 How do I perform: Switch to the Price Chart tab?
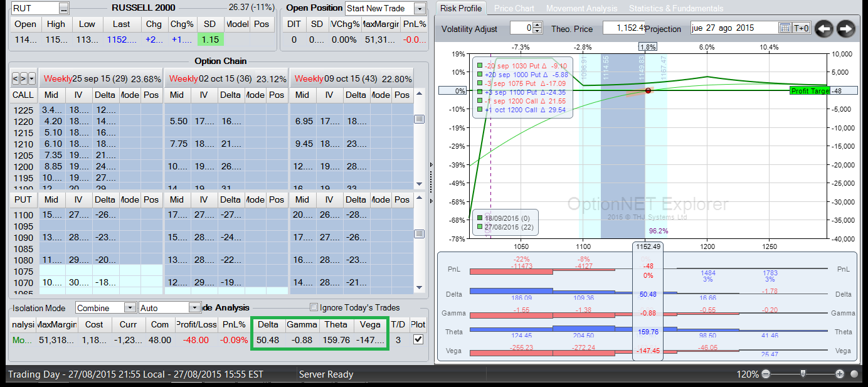(514, 8)
